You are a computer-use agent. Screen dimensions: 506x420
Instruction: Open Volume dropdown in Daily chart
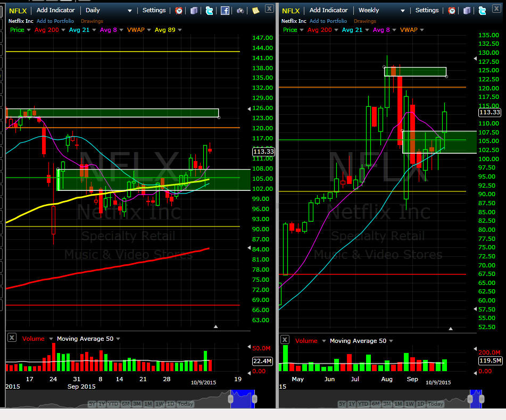tap(51, 339)
